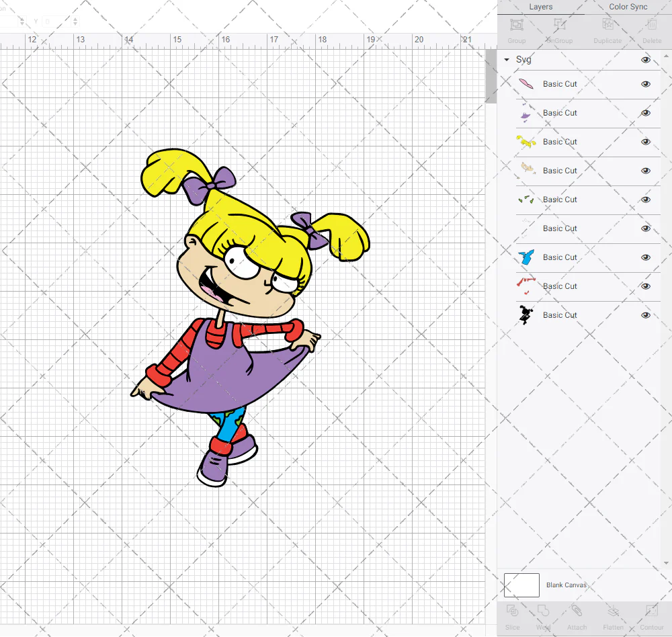This screenshot has height=637, width=672.
Task: Click the Group icon in Layers panel
Action: (x=517, y=26)
